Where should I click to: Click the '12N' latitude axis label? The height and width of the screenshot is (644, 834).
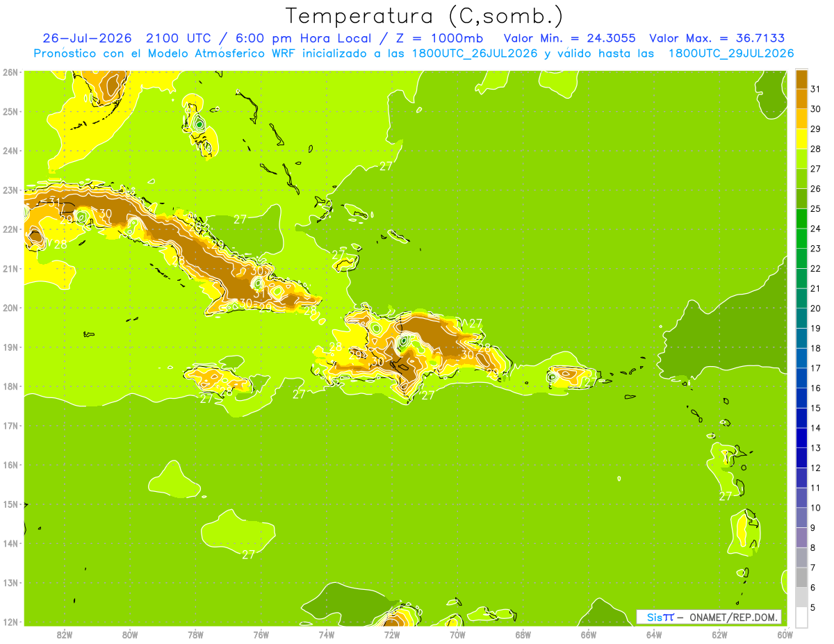coord(10,622)
